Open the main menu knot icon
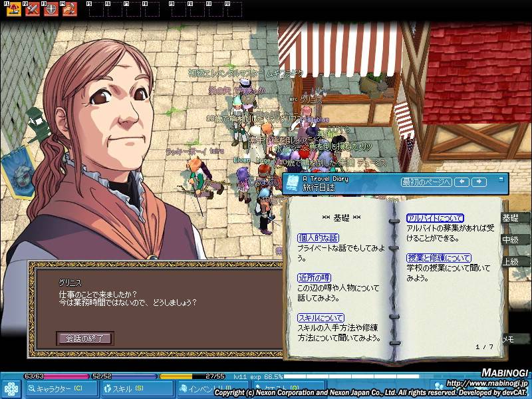 tap(11, 389)
